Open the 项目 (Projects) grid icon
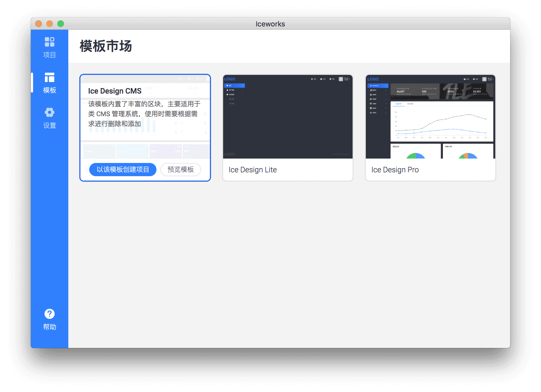The height and width of the screenshot is (392, 541). point(50,42)
